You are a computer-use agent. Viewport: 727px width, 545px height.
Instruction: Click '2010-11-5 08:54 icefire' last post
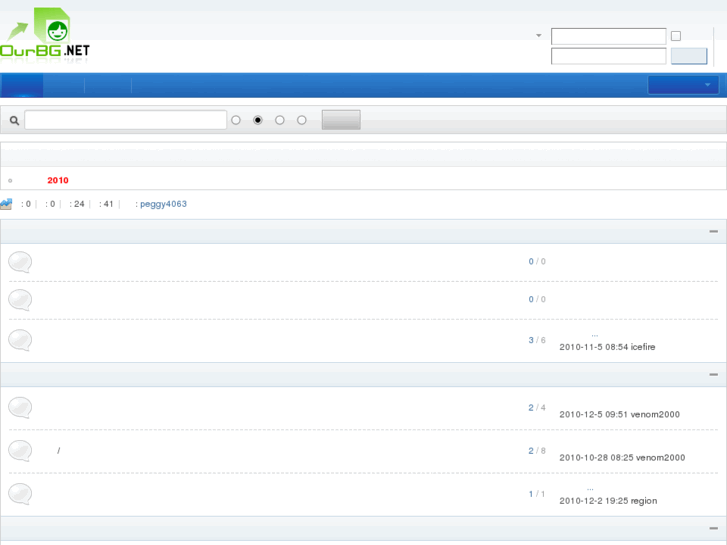[x=607, y=347]
